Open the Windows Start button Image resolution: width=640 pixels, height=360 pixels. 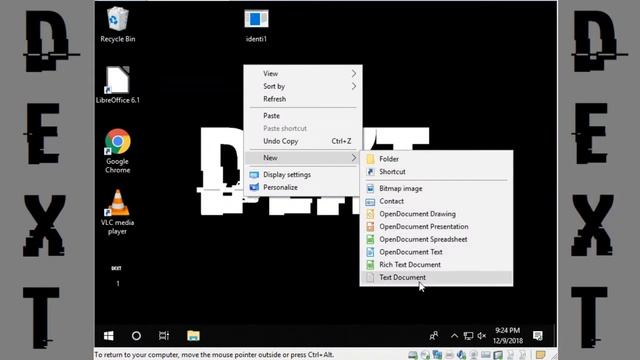tap(109, 336)
